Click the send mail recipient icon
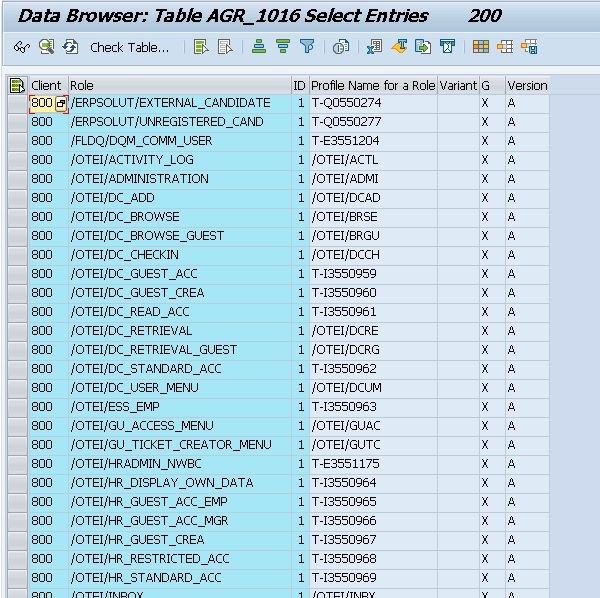This screenshot has height=598, width=600. [447, 47]
